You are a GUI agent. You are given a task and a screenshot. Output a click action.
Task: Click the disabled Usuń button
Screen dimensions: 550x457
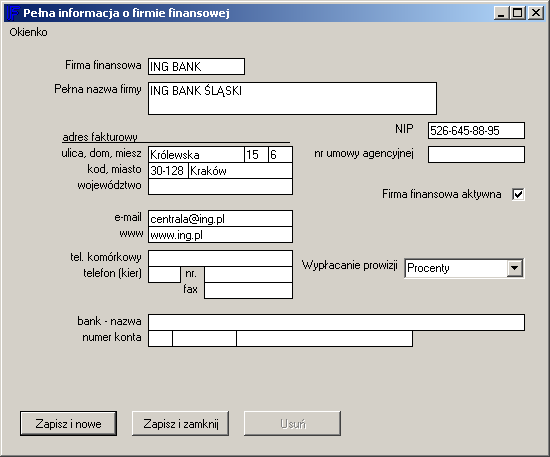point(293,424)
